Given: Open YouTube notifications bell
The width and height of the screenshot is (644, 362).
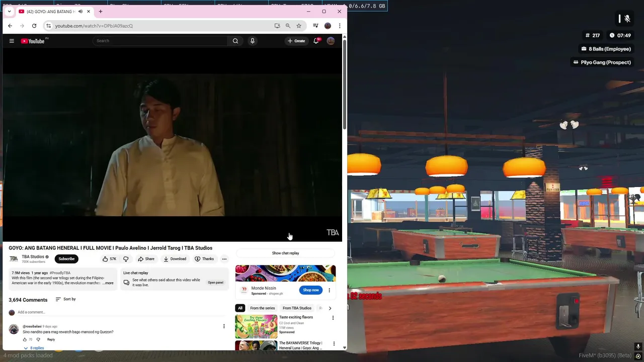Looking at the screenshot, I should click(x=316, y=41).
